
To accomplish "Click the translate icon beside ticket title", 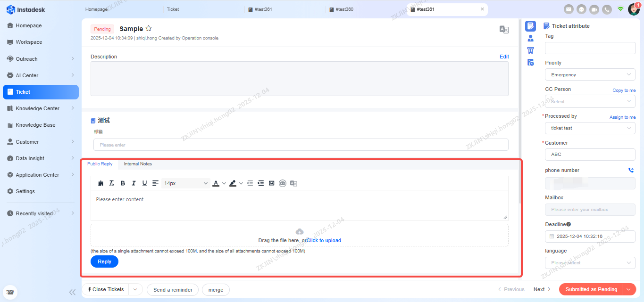I will coord(504,29).
